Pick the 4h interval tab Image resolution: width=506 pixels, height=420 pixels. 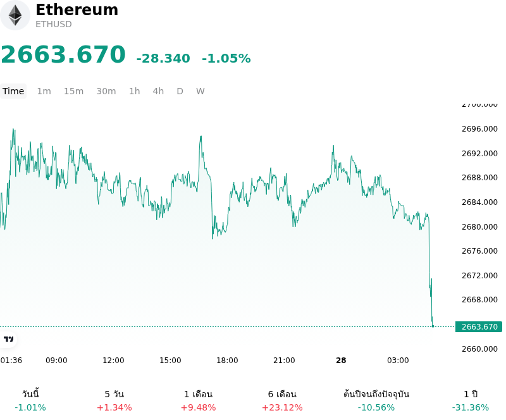(x=158, y=91)
